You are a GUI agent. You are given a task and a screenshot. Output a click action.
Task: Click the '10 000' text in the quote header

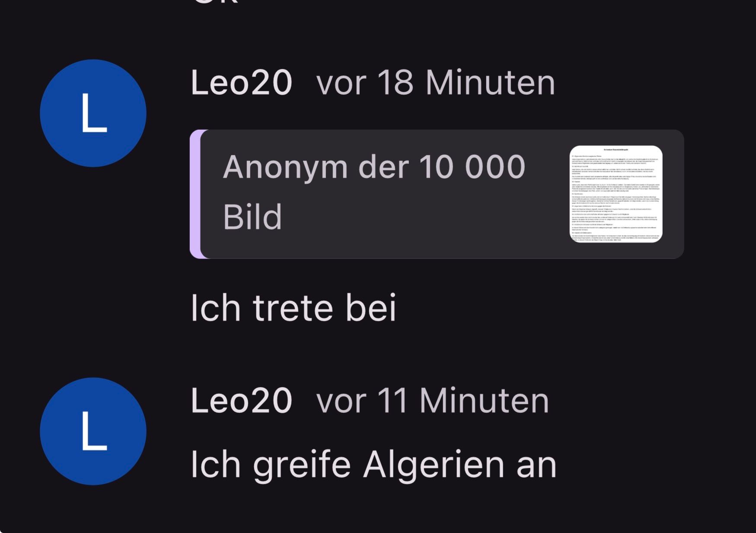472,167
